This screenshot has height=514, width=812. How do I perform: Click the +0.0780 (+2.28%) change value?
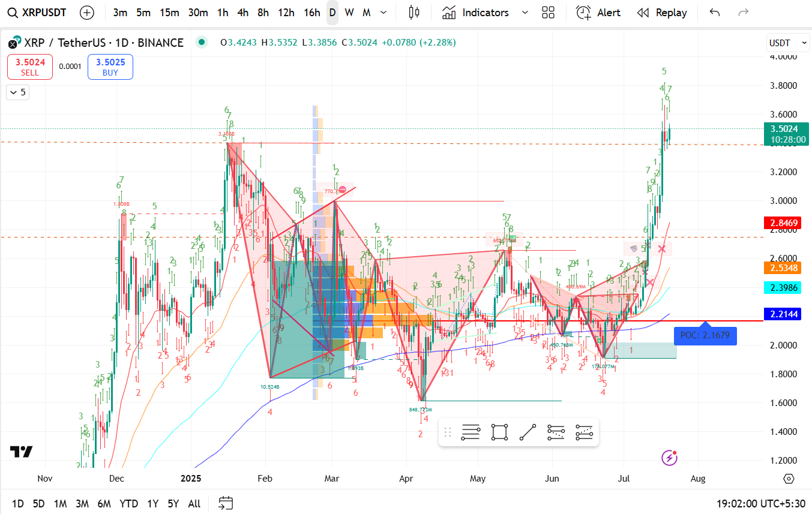click(420, 43)
